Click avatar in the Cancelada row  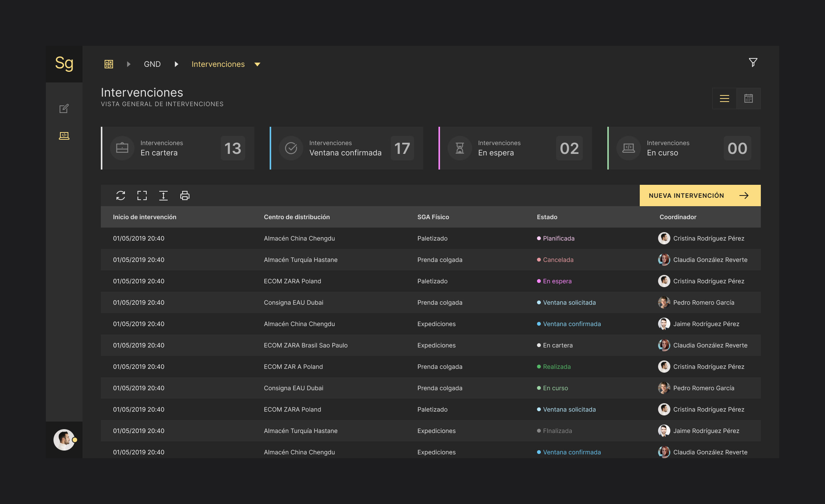(x=664, y=260)
